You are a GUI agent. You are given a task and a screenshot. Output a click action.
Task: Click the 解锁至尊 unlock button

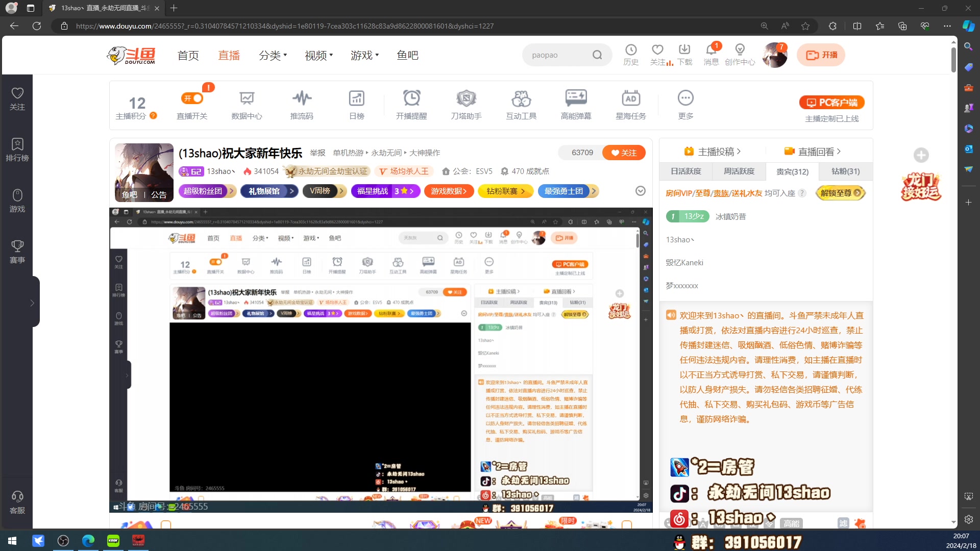tap(840, 193)
